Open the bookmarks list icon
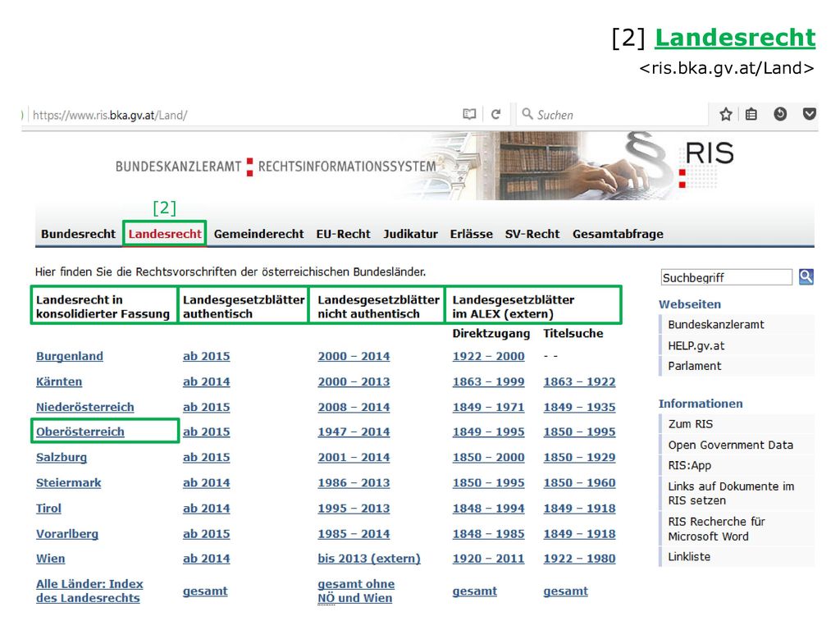 point(751,114)
